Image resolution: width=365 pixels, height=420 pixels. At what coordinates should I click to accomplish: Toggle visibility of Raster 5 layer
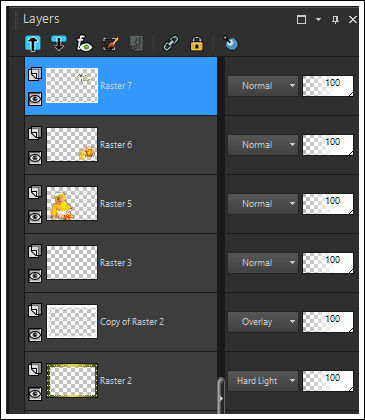click(x=35, y=217)
